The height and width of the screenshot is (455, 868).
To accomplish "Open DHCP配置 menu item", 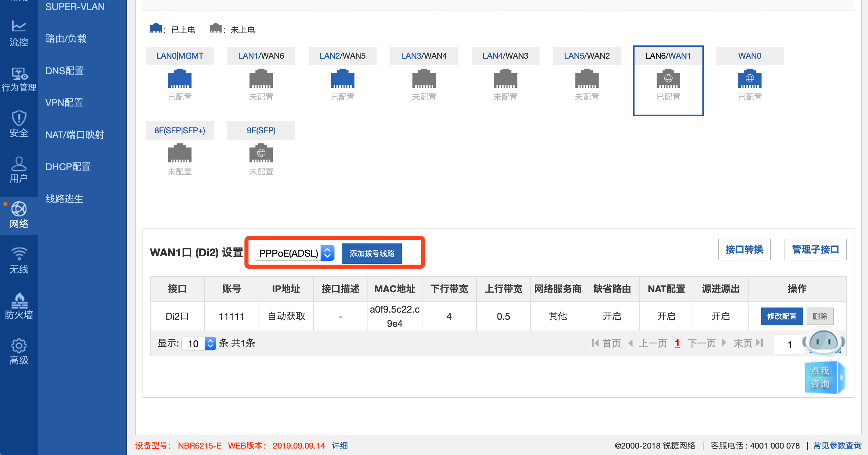I will click(68, 167).
